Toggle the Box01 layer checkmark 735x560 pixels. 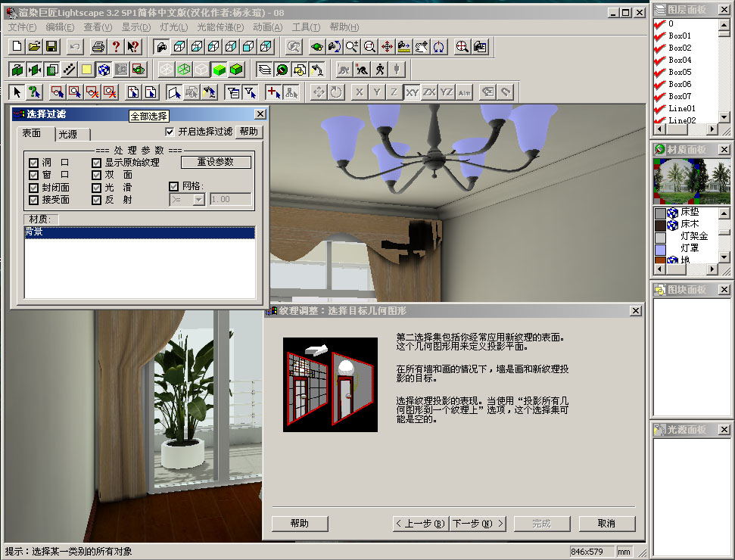(660, 36)
